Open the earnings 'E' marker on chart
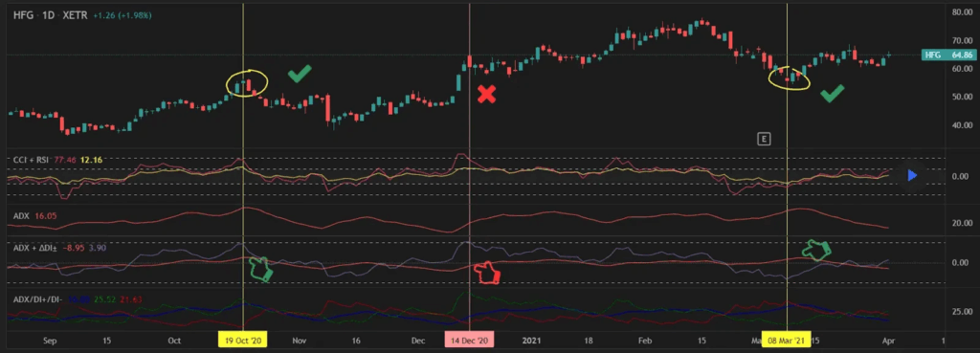 click(763, 139)
